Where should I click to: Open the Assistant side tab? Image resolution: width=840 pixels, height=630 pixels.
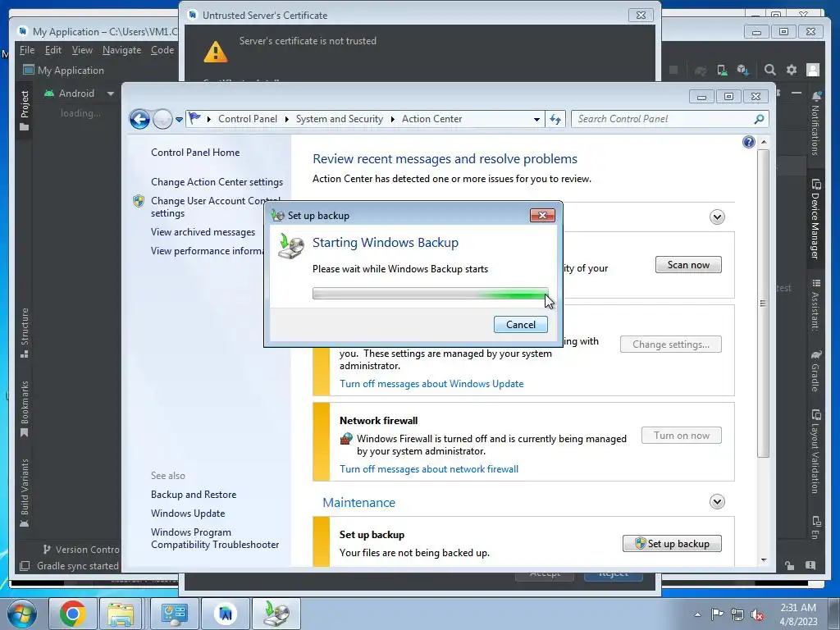815,304
